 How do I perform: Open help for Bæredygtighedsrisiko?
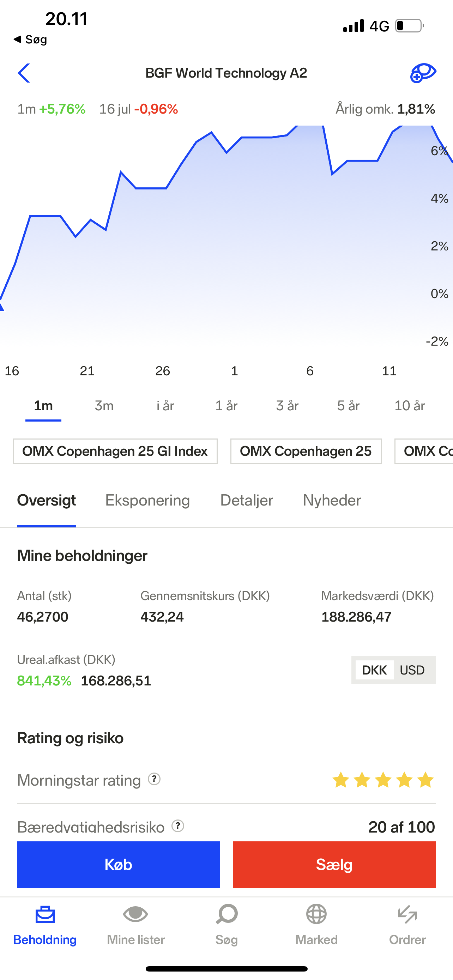[x=177, y=825]
